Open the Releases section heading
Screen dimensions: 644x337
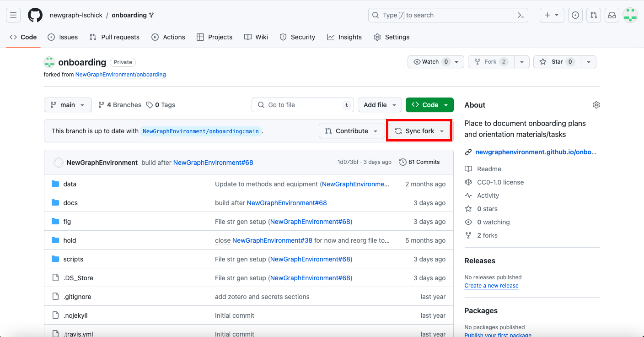pos(480,261)
